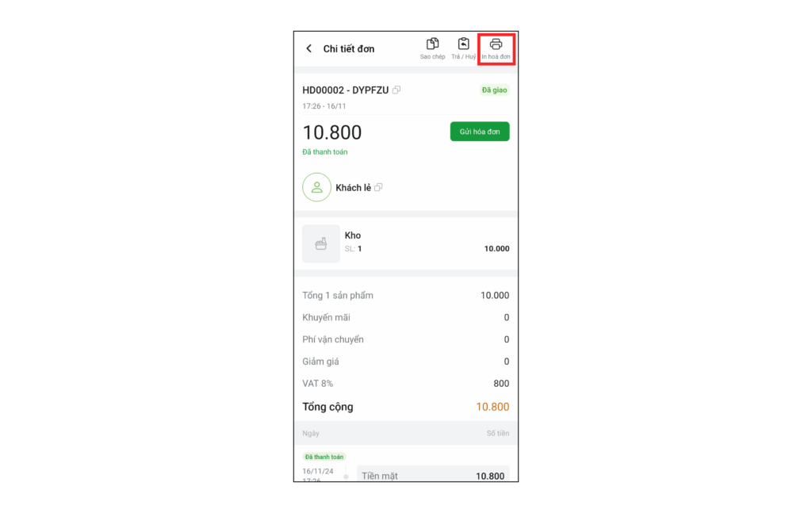Tap the back arrow in header

[308, 48]
